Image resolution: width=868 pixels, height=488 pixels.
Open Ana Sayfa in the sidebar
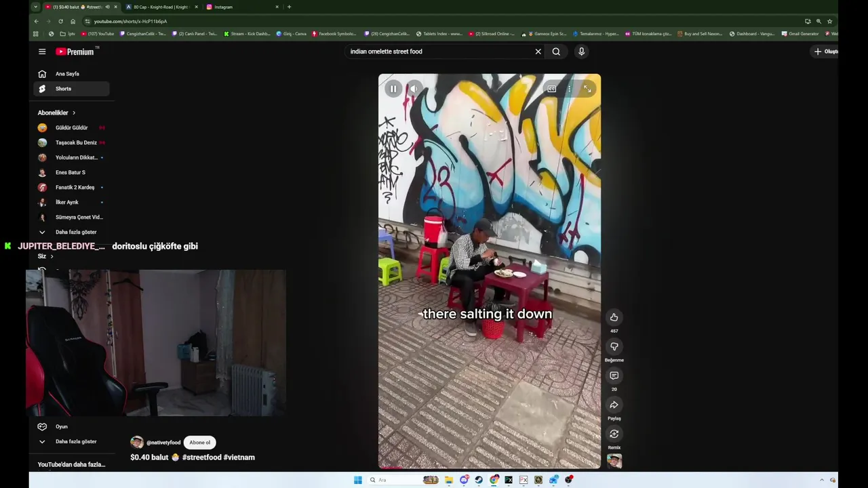(71, 74)
